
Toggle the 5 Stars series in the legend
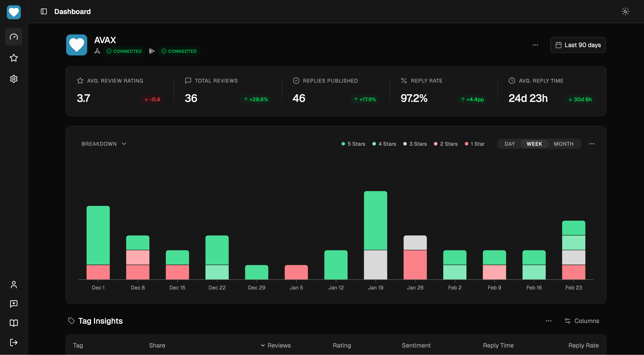point(353,144)
